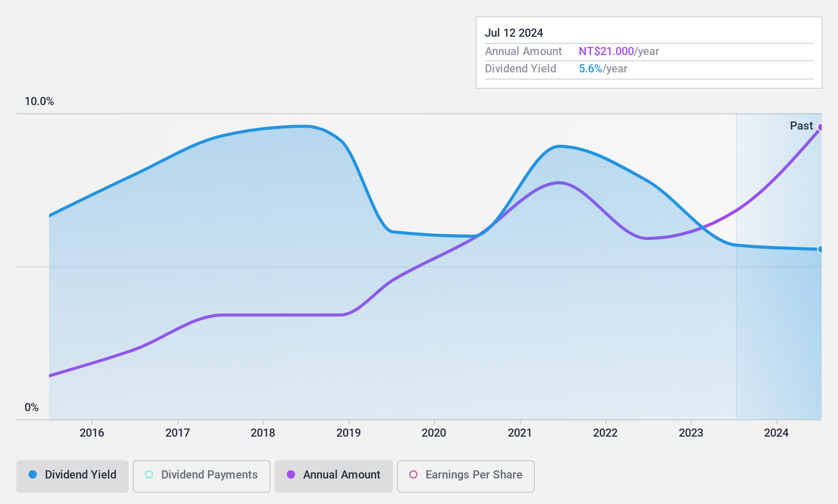The image size is (838, 504).
Task: Click the purple Annual Amount endpoint marker
Action: tap(821, 127)
